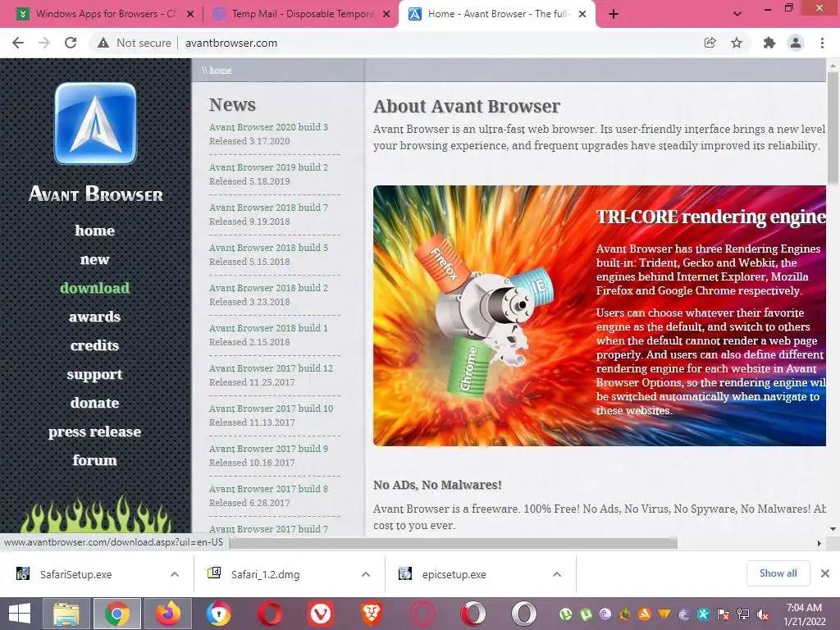Open a new tab with the plus button
The width and height of the screenshot is (840, 630).
(614, 14)
